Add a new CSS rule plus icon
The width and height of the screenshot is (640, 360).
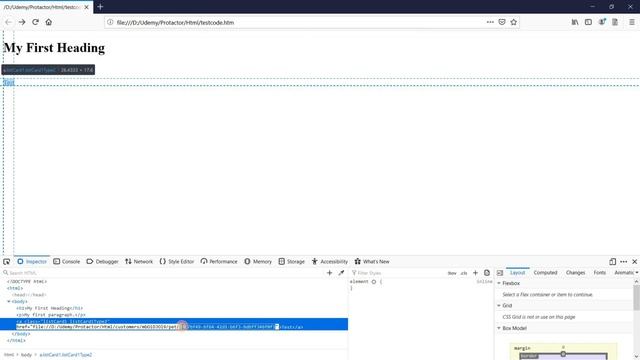click(x=475, y=273)
